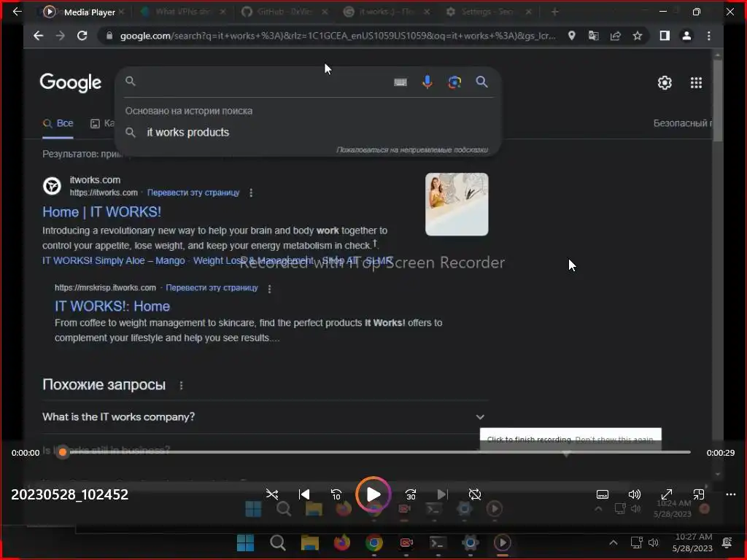Open Windows Search on taskbar
Screen dimensions: 747x560
point(278,542)
